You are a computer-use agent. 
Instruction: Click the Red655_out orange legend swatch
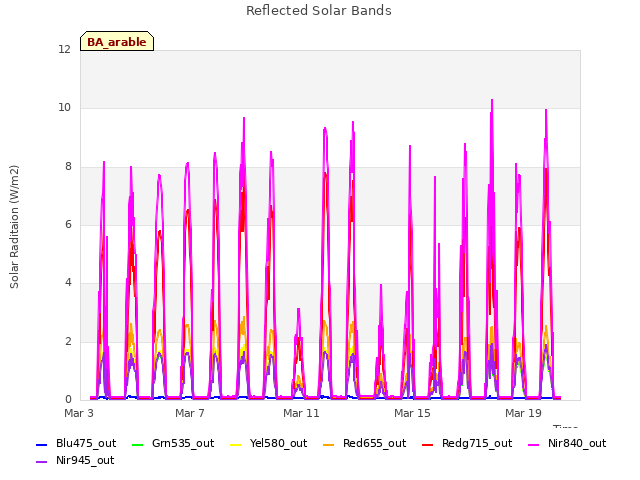click(x=329, y=444)
